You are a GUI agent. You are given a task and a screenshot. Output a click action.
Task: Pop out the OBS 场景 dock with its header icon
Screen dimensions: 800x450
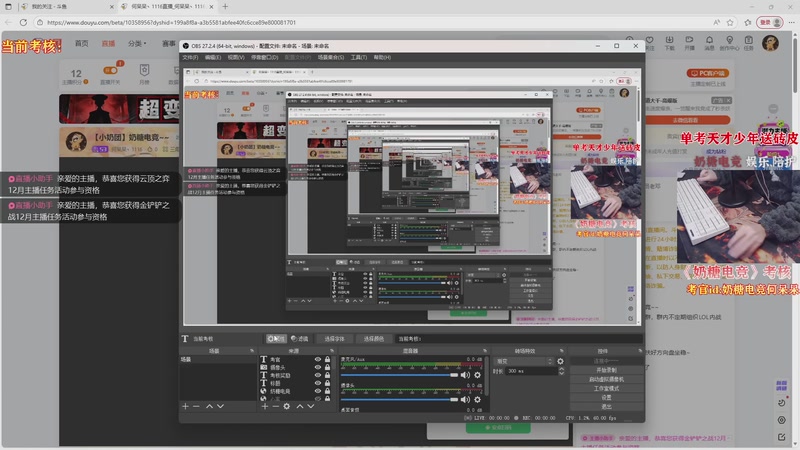(252, 351)
